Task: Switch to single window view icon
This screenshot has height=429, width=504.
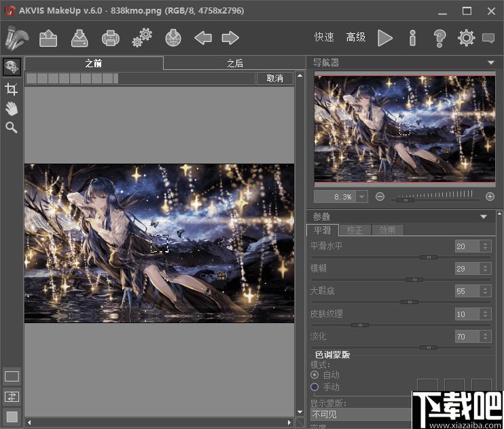Action: pos(12,376)
